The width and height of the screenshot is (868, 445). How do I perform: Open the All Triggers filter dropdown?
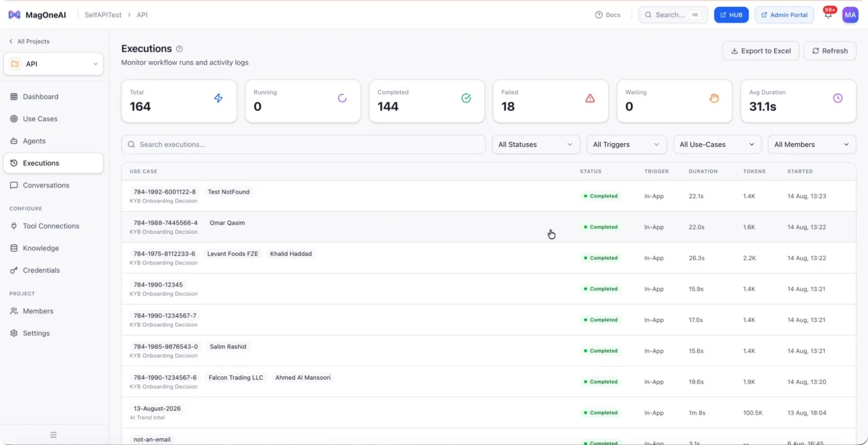coord(626,145)
